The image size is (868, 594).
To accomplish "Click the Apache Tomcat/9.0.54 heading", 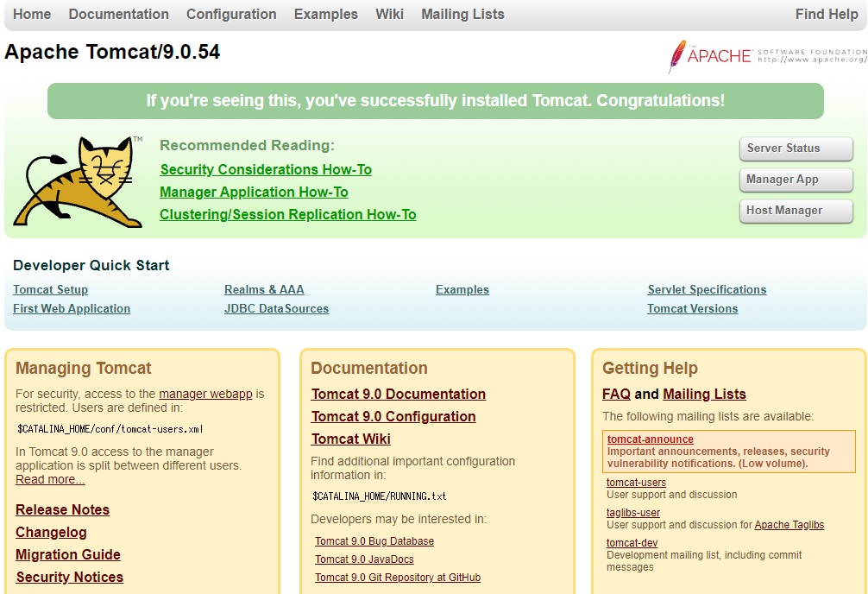I will click(x=112, y=52).
